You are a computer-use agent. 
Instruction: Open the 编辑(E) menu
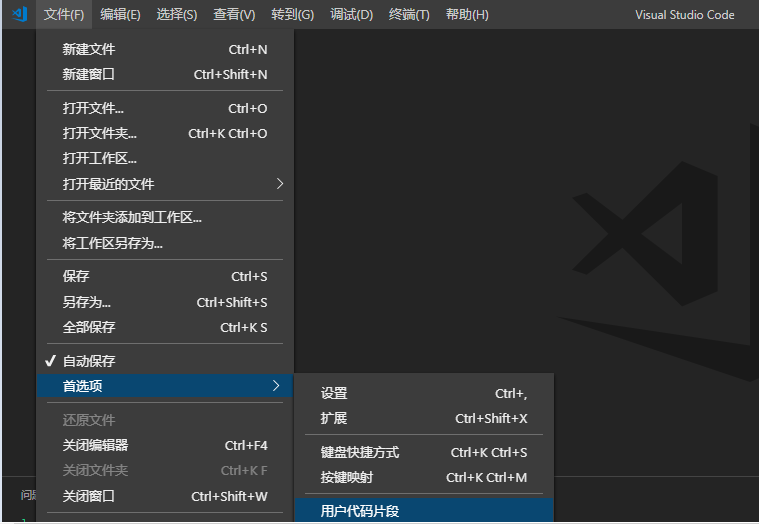120,15
